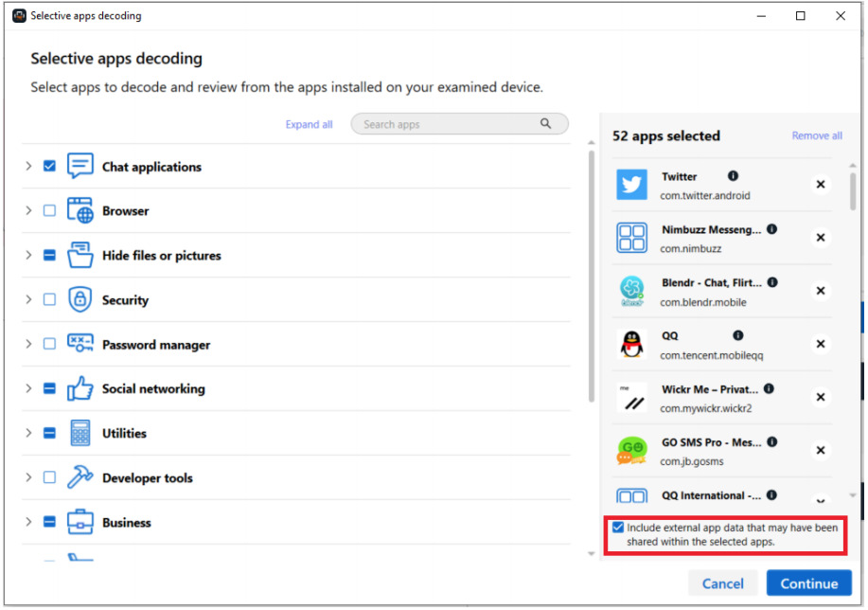Expand the Chat applications category
The image size is (868, 610).
coord(28,166)
